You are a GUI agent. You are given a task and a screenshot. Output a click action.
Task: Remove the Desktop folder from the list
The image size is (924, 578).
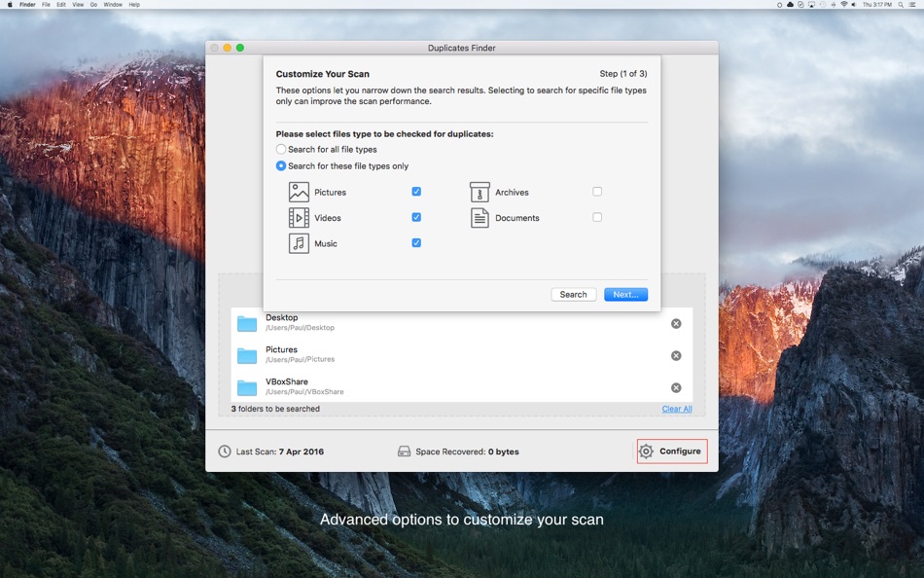pos(676,323)
